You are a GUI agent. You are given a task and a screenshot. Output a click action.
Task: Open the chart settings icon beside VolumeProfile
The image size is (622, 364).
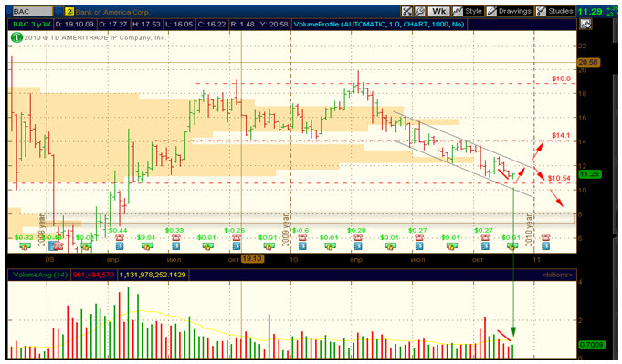(x=585, y=25)
